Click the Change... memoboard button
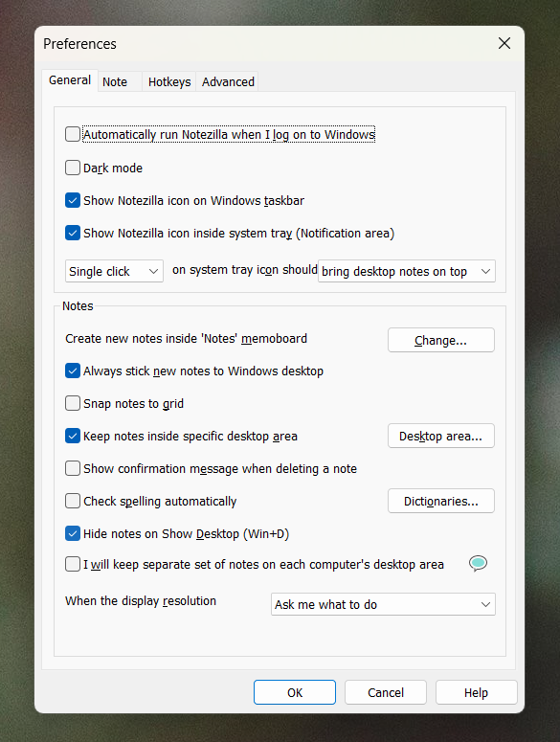 click(x=440, y=340)
